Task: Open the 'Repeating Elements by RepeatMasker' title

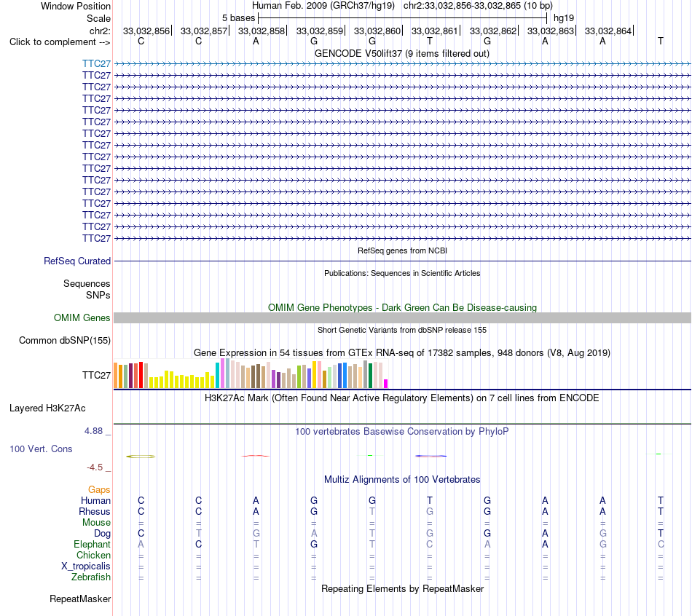Action: pos(402,588)
